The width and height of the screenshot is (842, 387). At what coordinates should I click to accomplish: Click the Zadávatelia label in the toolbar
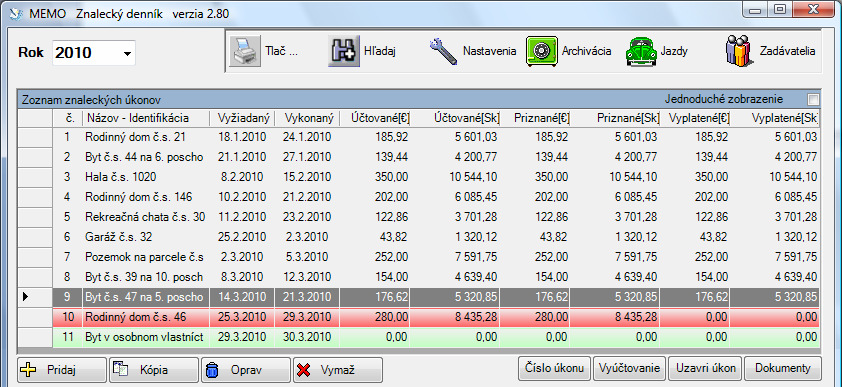787,52
